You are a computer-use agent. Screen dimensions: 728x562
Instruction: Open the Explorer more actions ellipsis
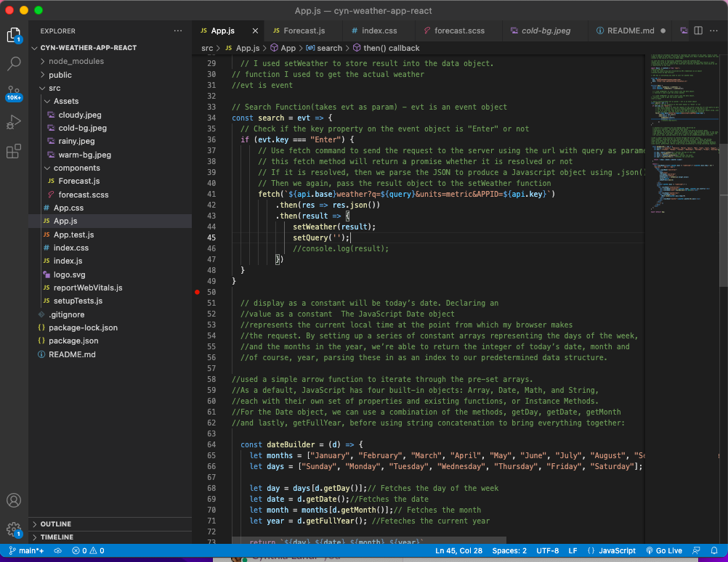(x=178, y=31)
